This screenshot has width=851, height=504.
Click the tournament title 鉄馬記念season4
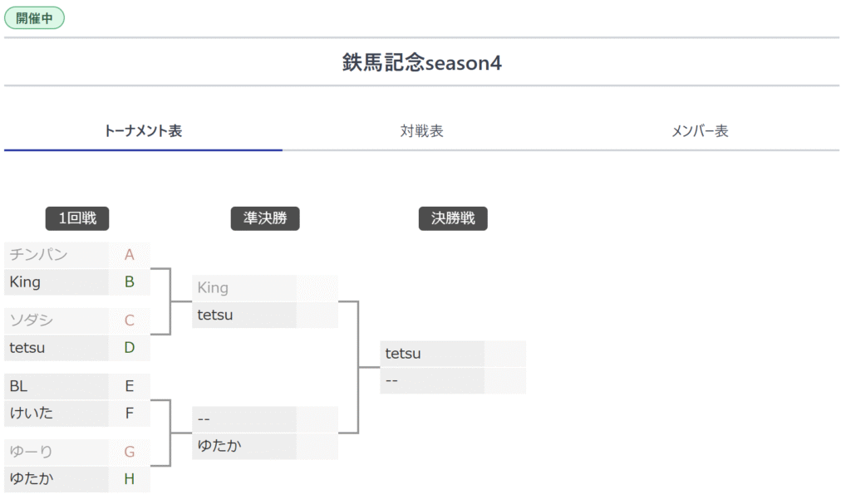pyautogui.click(x=421, y=62)
